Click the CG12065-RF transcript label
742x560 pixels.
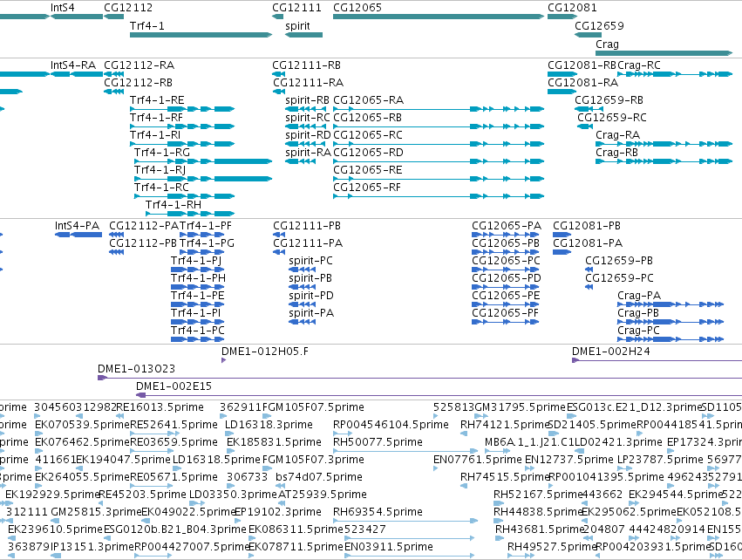[367, 188]
